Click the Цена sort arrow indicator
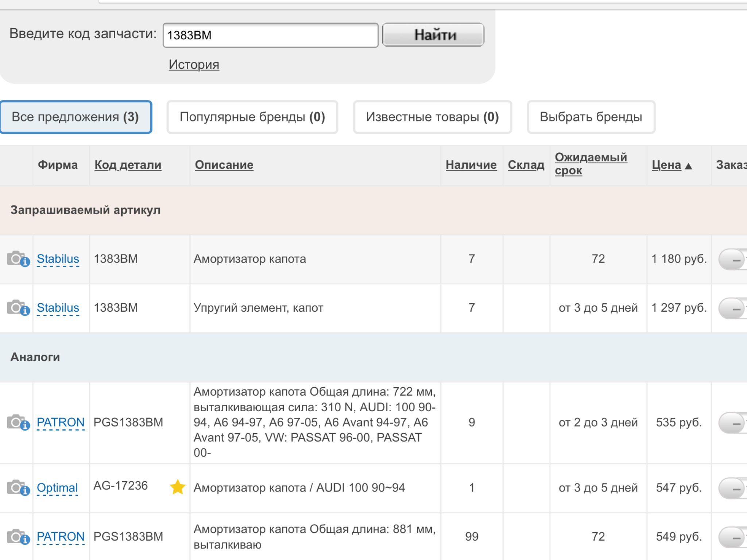 tap(688, 166)
